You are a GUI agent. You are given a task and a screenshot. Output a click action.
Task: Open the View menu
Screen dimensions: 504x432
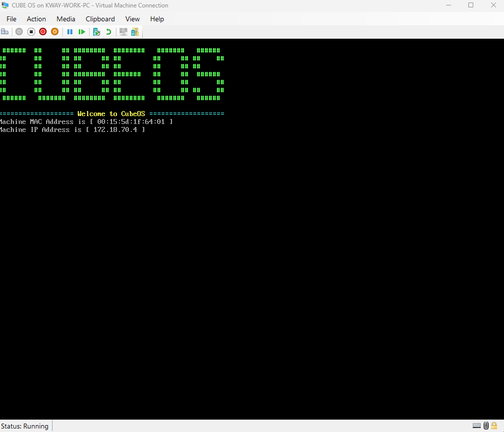pyautogui.click(x=132, y=19)
